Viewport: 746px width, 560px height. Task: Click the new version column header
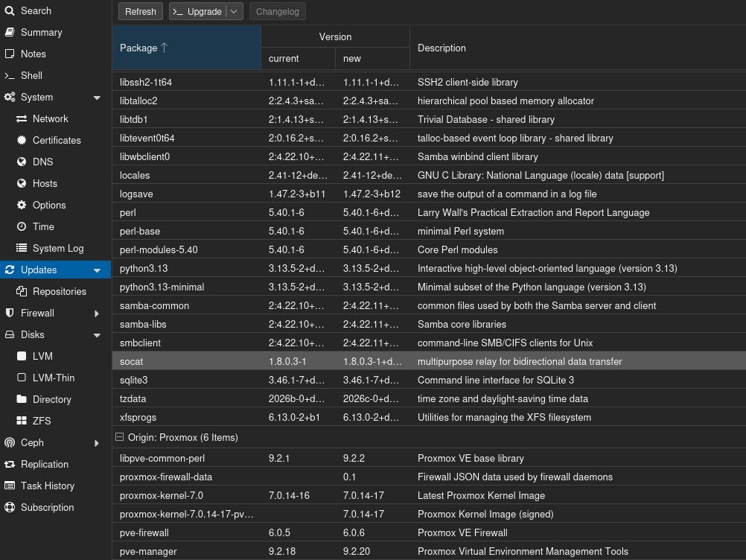[x=372, y=59]
